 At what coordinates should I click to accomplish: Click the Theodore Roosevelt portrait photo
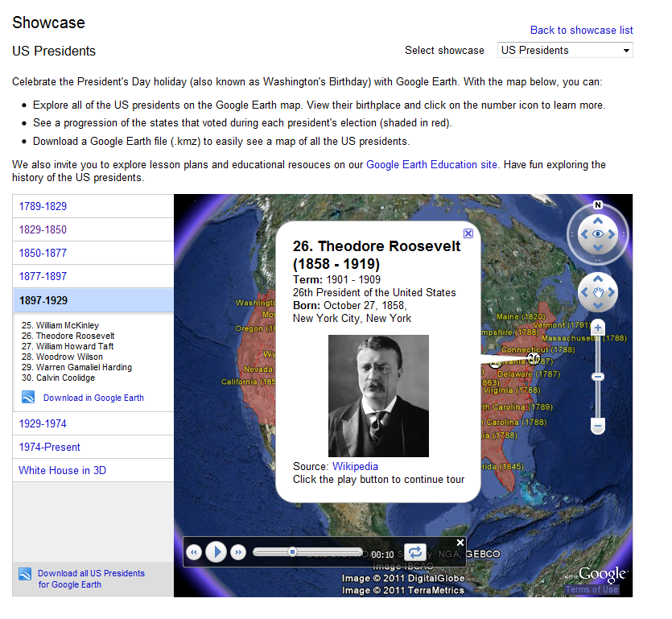click(378, 396)
